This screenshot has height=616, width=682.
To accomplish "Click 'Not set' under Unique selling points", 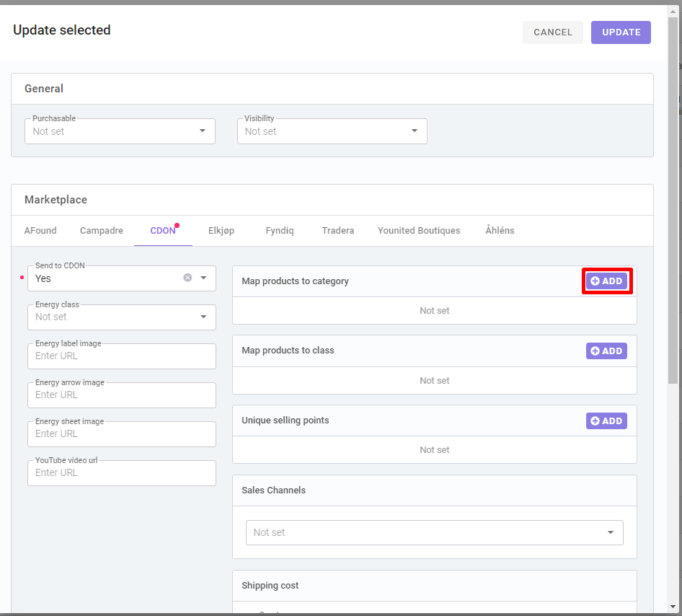I will pos(435,450).
